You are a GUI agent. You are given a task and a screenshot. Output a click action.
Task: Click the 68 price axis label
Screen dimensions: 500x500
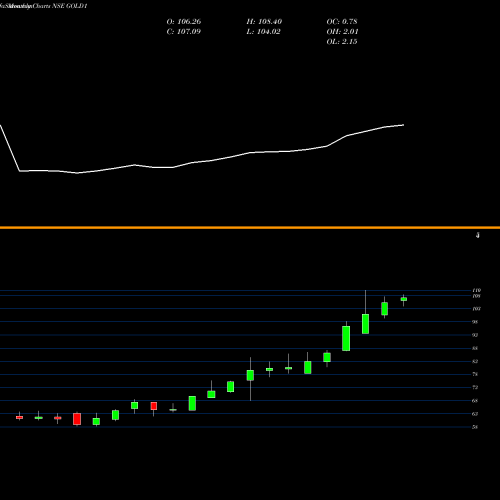coord(475,401)
